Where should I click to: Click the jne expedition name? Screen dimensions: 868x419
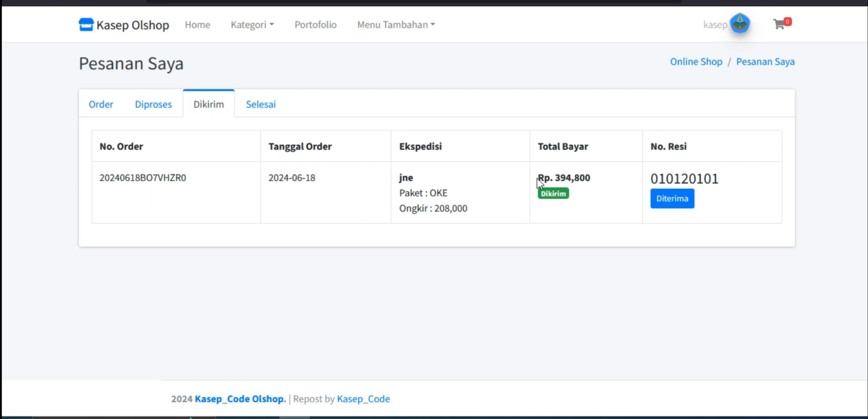click(x=406, y=178)
